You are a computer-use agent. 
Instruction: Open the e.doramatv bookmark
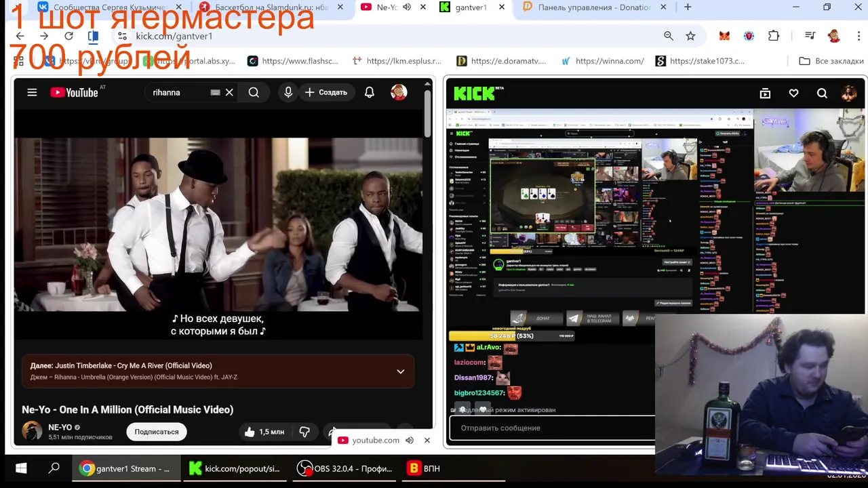tap(502, 61)
